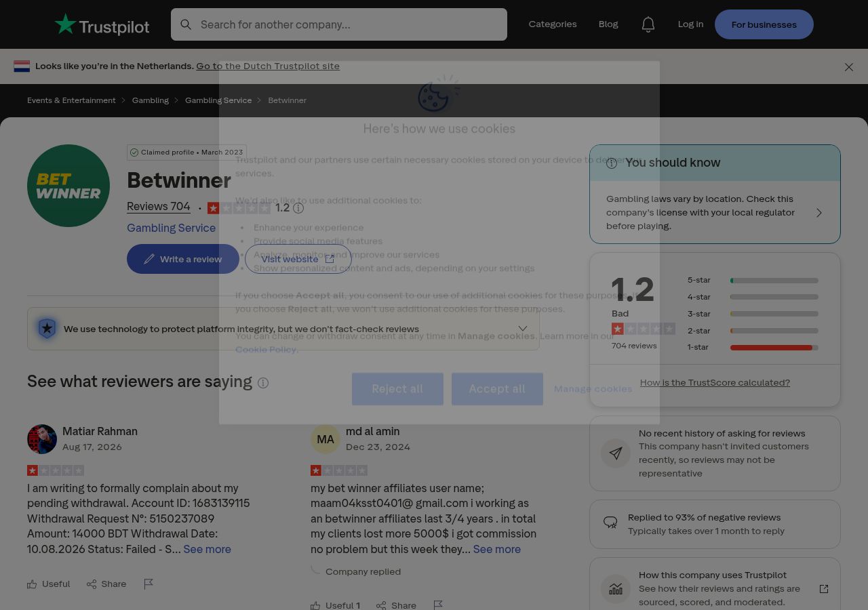Close the Netherlands location banner
868x610 pixels.
pyautogui.click(x=849, y=67)
